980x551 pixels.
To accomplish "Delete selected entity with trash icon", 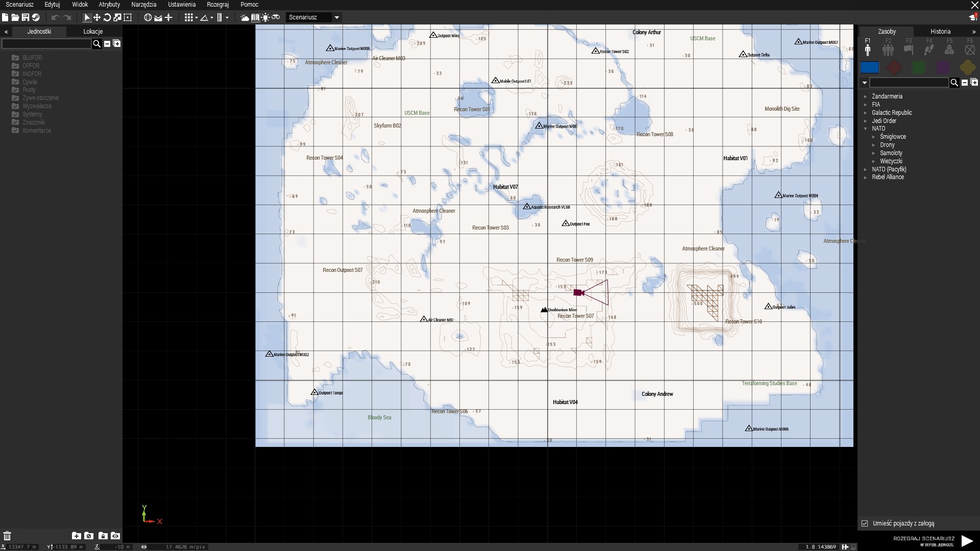I will [x=7, y=536].
